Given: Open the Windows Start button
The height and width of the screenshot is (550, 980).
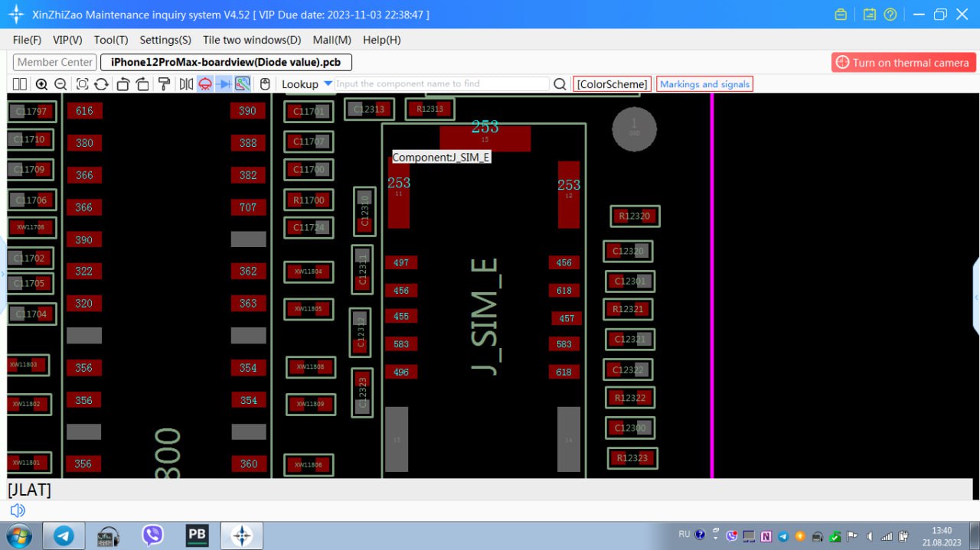Looking at the screenshot, I should pyautogui.click(x=18, y=535).
